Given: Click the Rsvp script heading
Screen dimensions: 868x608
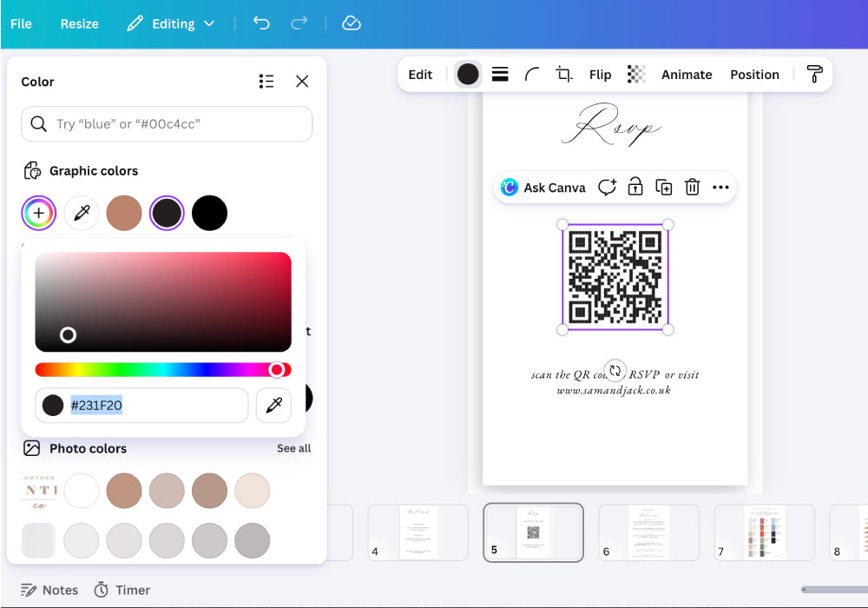Looking at the screenshot, I should coord(611,124).
